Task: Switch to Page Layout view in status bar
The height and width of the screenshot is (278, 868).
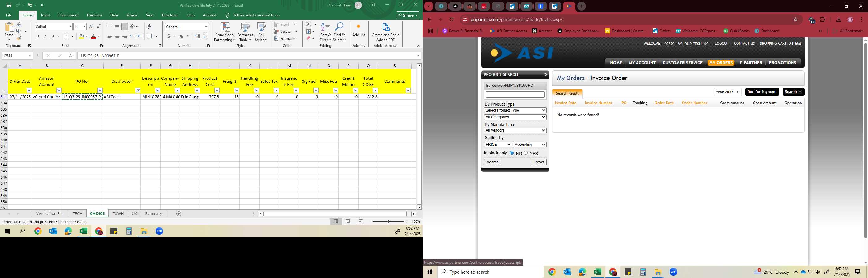Action: (x=348, y=221)
